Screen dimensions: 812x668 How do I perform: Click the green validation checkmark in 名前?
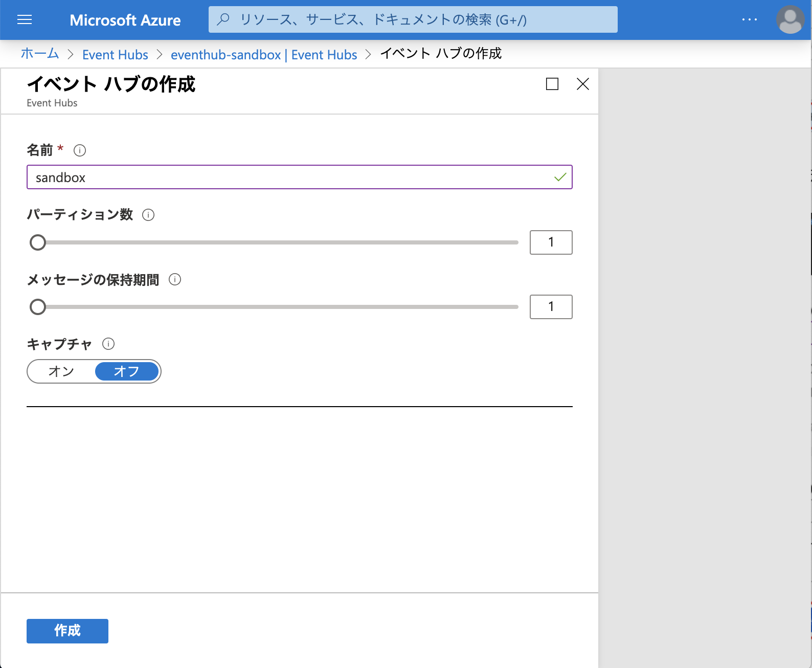coord(560,177)
